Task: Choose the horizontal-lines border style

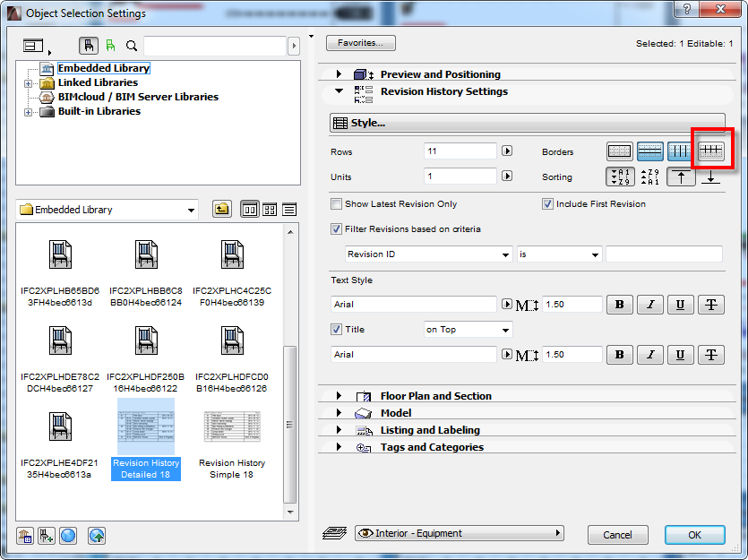Action: [x=651, y=151]
